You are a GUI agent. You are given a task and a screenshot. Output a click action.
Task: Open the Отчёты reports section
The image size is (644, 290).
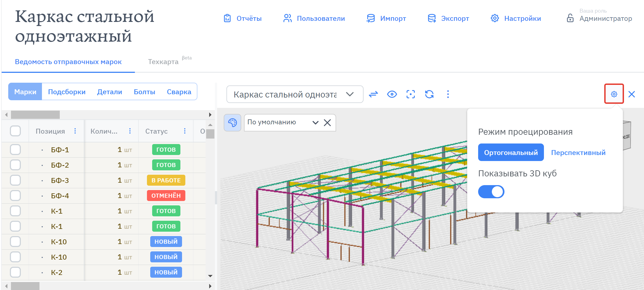243,18
